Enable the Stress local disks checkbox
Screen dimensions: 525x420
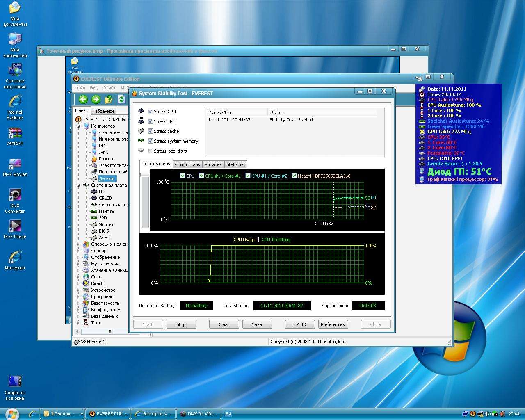150,151
